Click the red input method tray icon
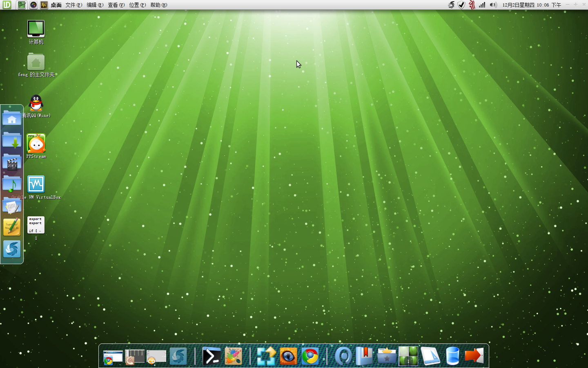 [472, 5]
